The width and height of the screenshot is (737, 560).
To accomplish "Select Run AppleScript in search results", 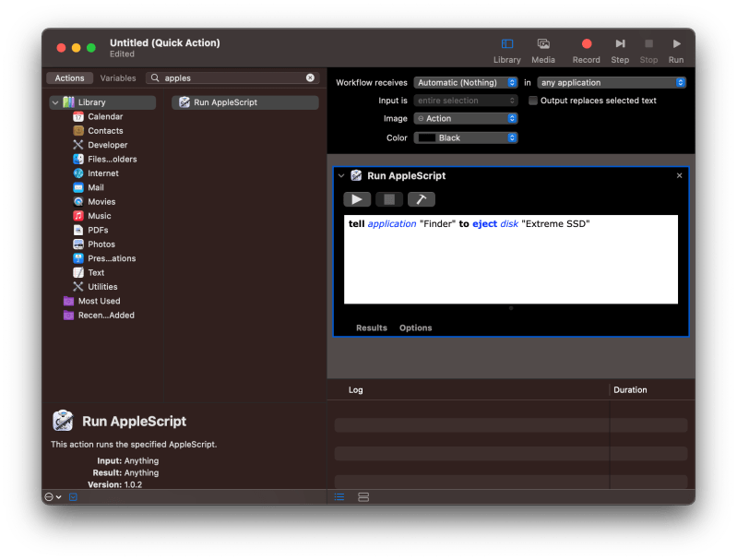I will (x=244, y=102).
